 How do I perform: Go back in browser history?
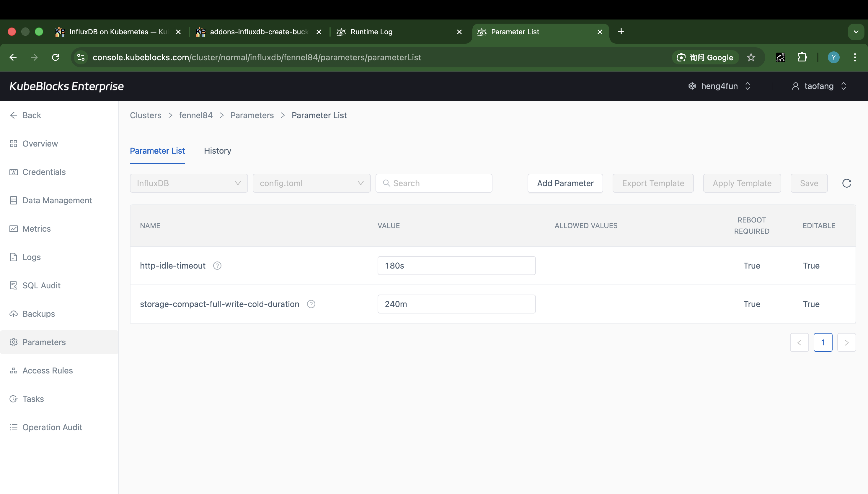tap(13, 57)
